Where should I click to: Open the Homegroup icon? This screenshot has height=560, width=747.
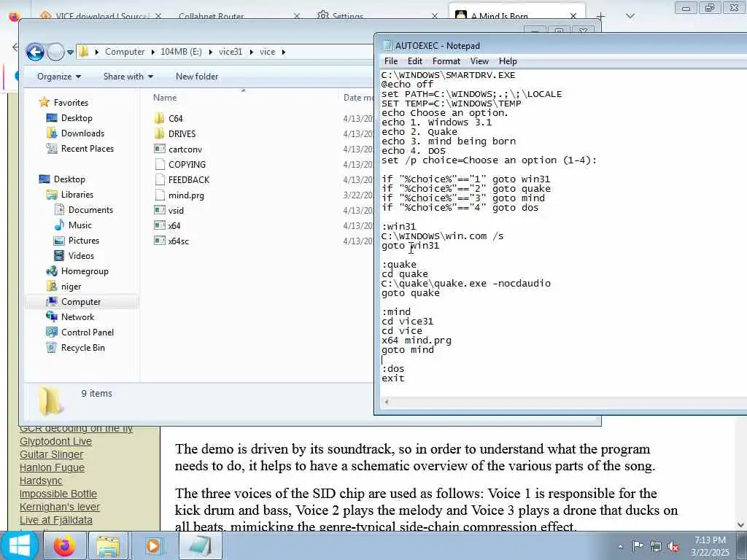tap(52, 271)
